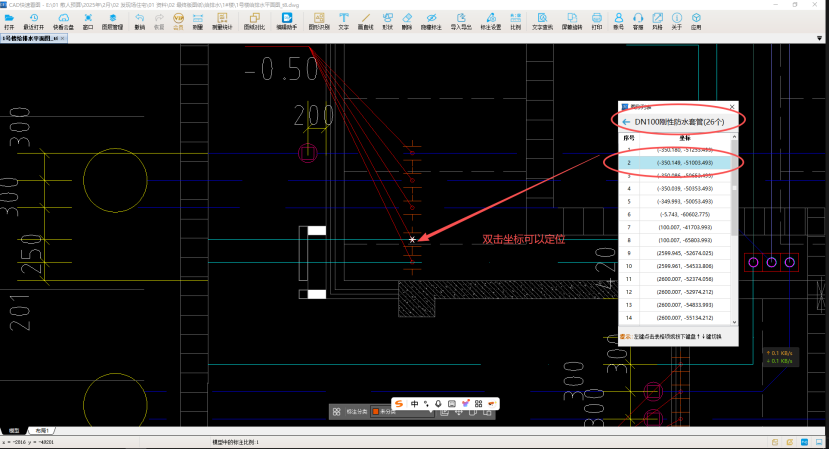
Task: Open the 最近打开 recent files list
Action: 33,21
